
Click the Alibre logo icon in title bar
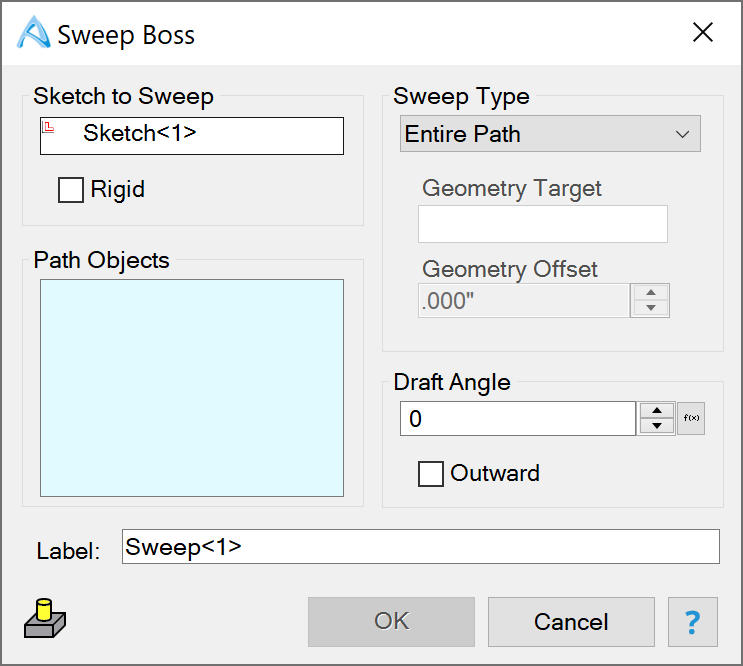pyautogui.click(x=33, y=32)
